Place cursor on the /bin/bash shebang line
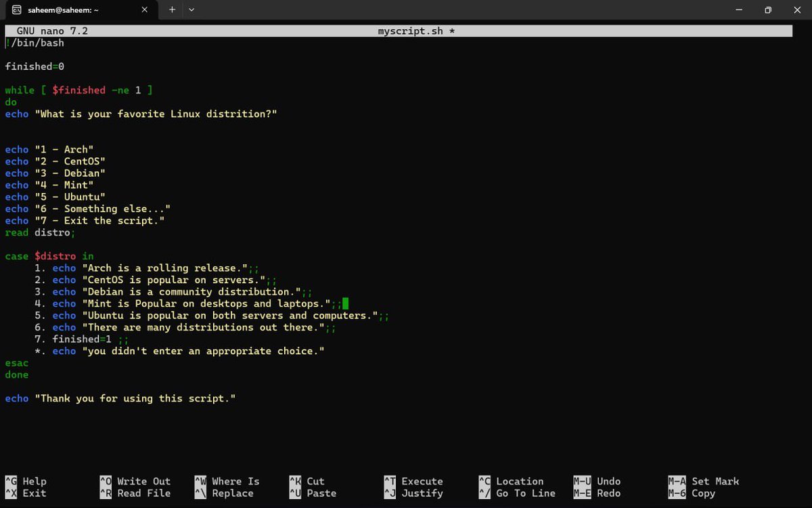The image size is (812, 508). coord(35,43)
